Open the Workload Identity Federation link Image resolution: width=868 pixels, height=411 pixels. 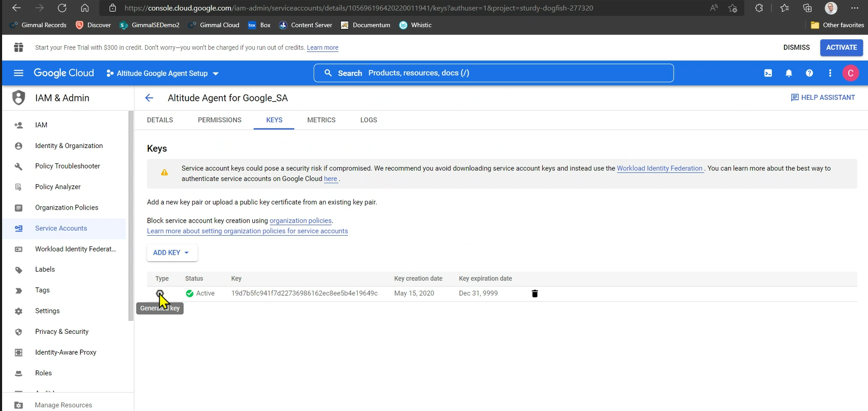tap(659, 168)
